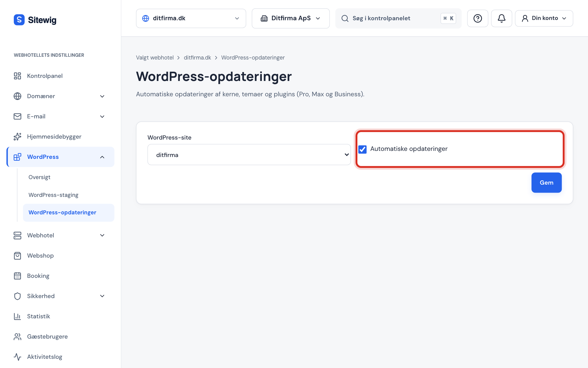This screenshot has height=368, width=588.
Task: Click the Automatiske opdateringer af kerne description
Action: 250,94
